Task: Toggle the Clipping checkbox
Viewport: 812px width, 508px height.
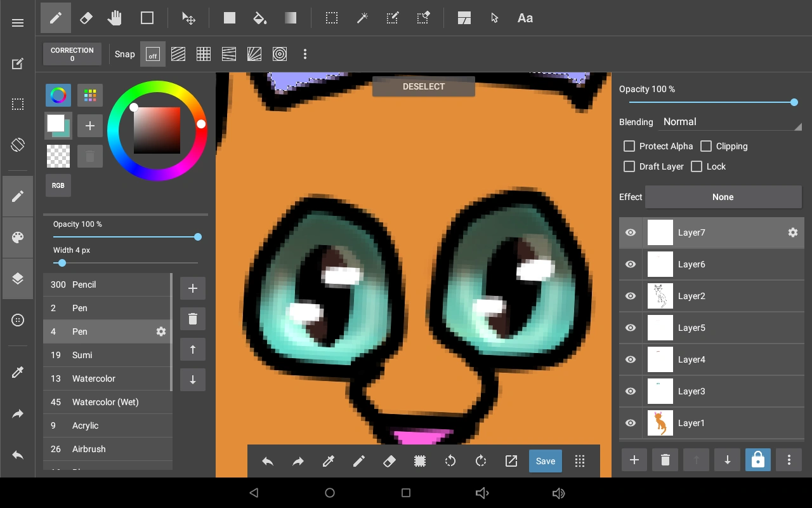Action: 706,146
